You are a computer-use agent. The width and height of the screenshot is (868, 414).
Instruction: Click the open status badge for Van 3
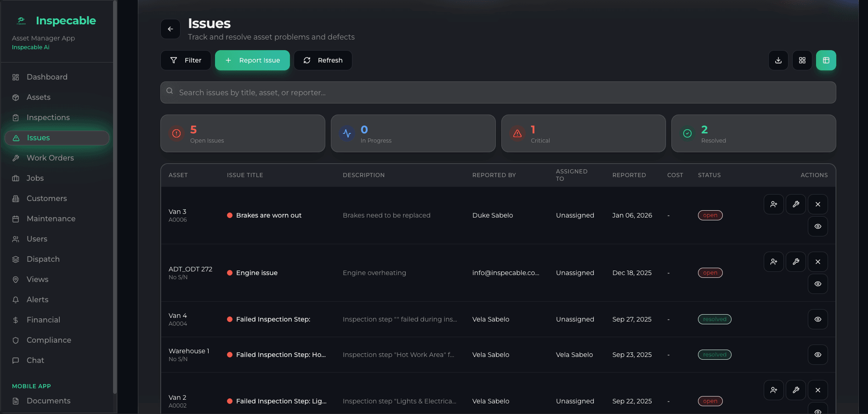[710, 215]
